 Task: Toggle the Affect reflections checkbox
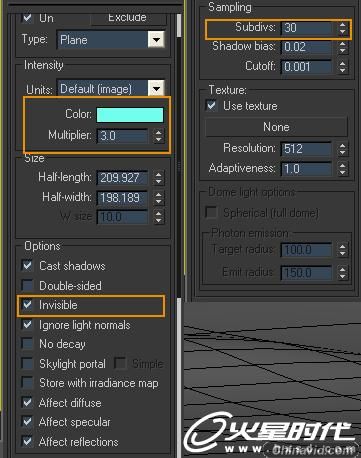pyautogui.click(x=27, y=441)
